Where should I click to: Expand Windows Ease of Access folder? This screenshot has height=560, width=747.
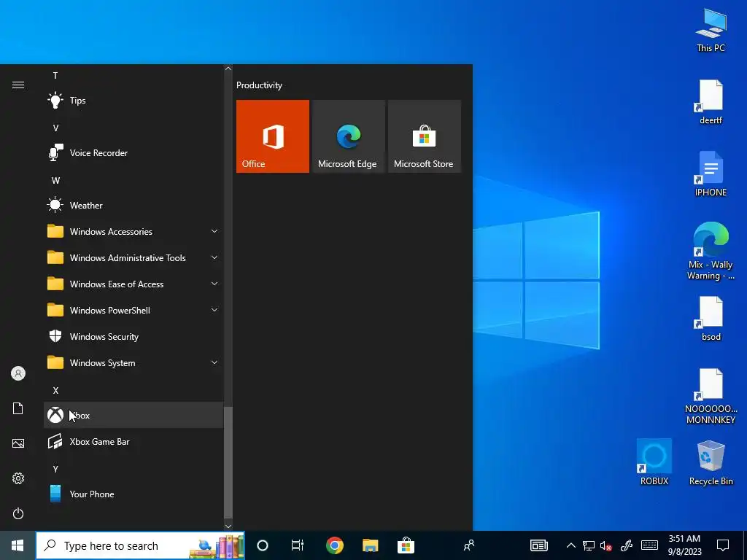[133, 284]
